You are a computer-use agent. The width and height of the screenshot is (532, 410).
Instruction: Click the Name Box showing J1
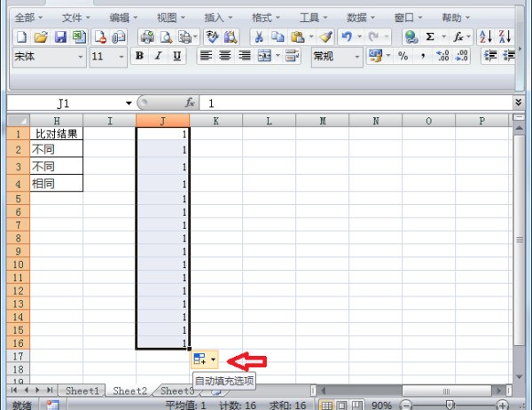(x=66, y=103)
